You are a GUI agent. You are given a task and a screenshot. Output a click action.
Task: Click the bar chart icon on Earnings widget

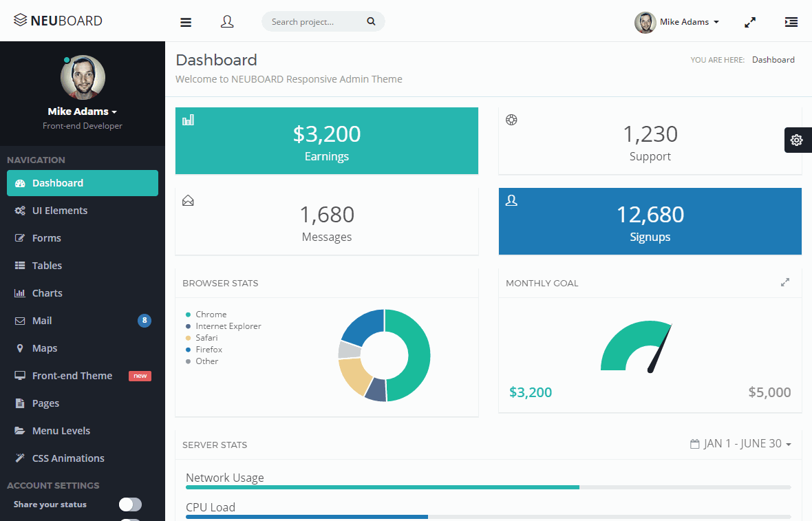click(x=189, y=119)
